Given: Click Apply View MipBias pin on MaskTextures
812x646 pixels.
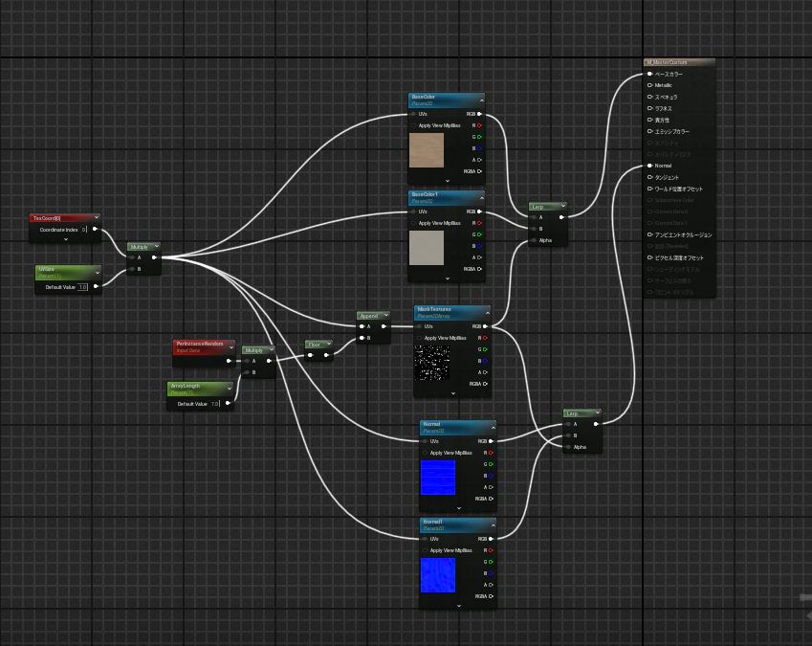Looking at the screenshot, I should 419,338.
